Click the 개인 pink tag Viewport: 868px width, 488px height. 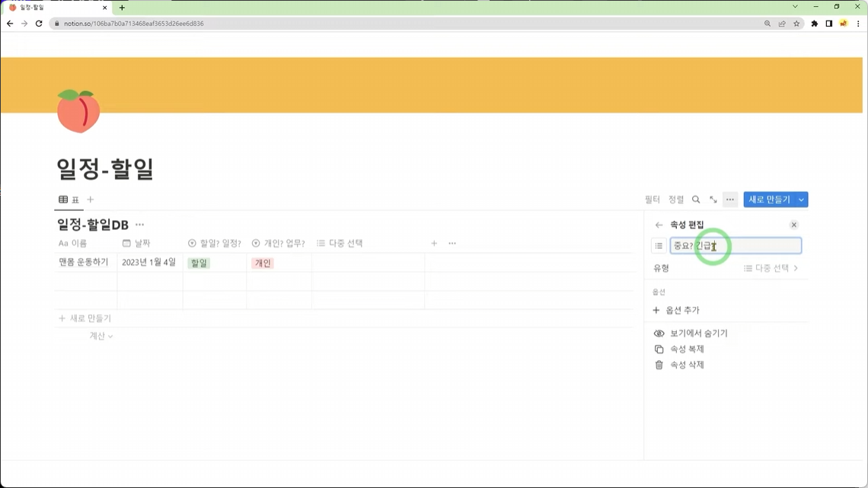point(263,263)
